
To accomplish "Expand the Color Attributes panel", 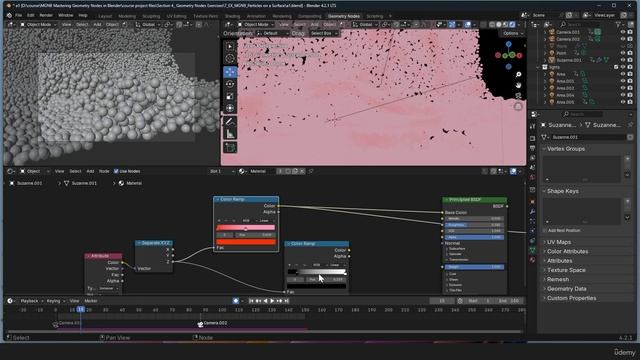I will (567, 251).
